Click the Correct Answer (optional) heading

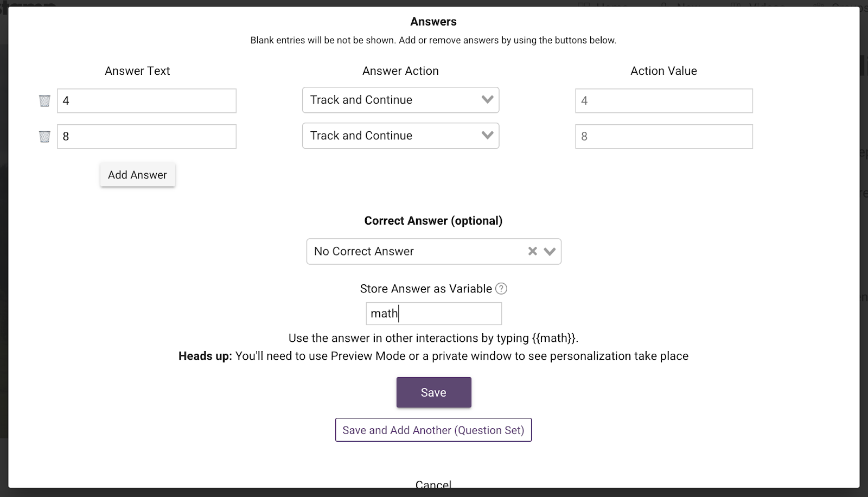tap(433, 221)
